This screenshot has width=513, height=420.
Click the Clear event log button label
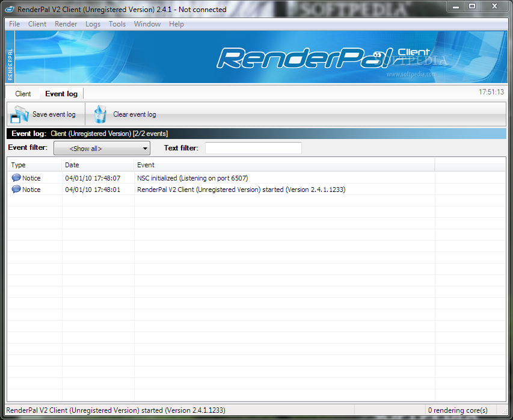135,114
